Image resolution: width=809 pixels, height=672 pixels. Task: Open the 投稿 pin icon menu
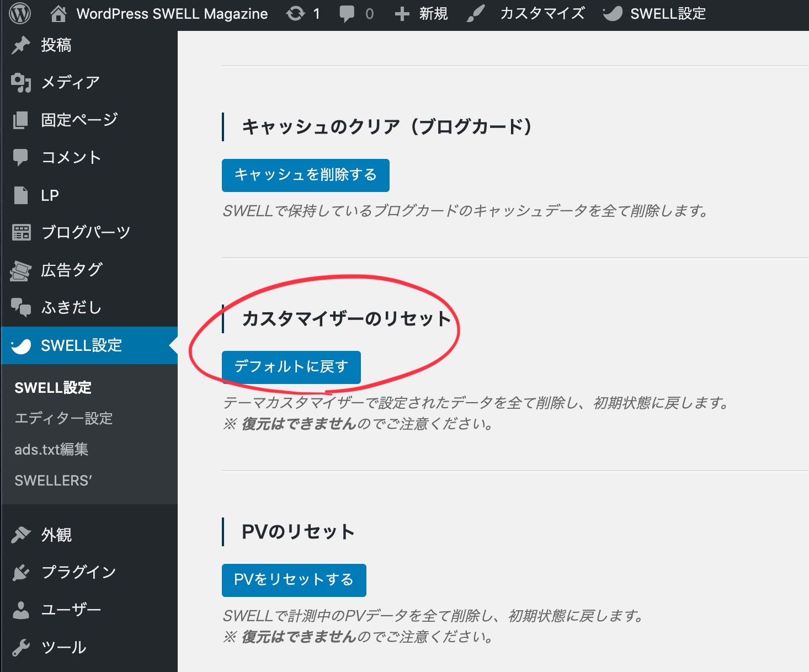pyautogui.click(x=21, y=45)
